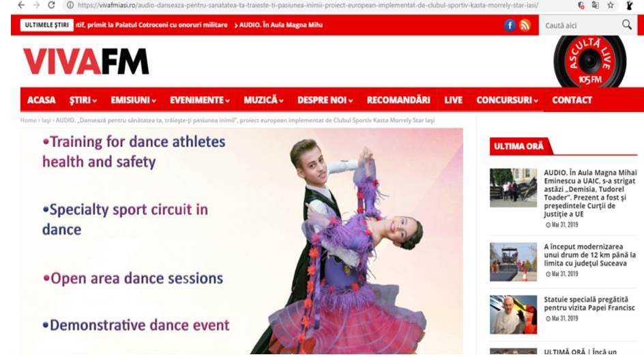
Task: Click the VIVA FM logo
Action: 86,61
